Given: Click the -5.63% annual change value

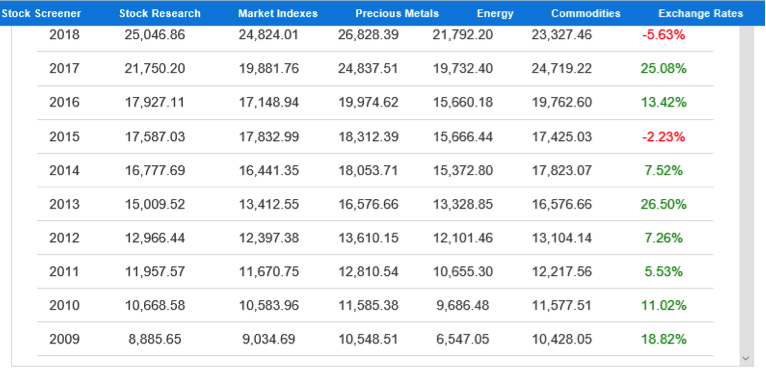Looking at the screenshot, I should pyautogui.click(x=663, y=35).
